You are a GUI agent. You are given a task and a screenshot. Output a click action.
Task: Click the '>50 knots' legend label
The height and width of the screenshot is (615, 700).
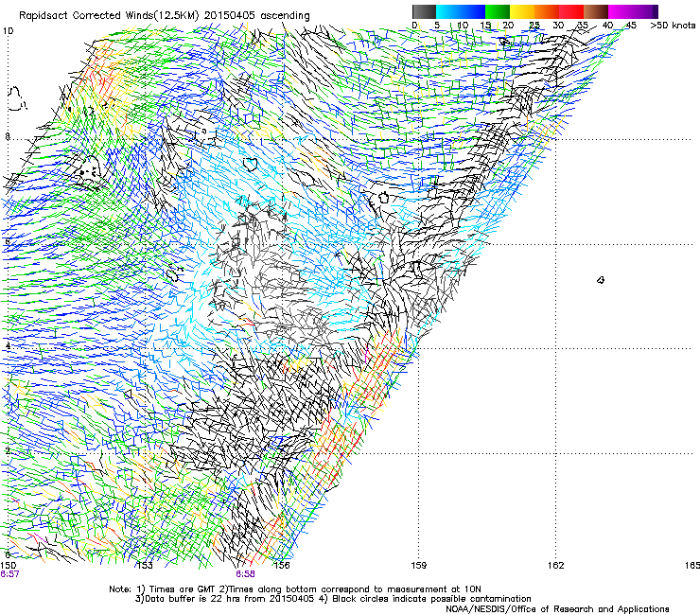tap(673, 26)
